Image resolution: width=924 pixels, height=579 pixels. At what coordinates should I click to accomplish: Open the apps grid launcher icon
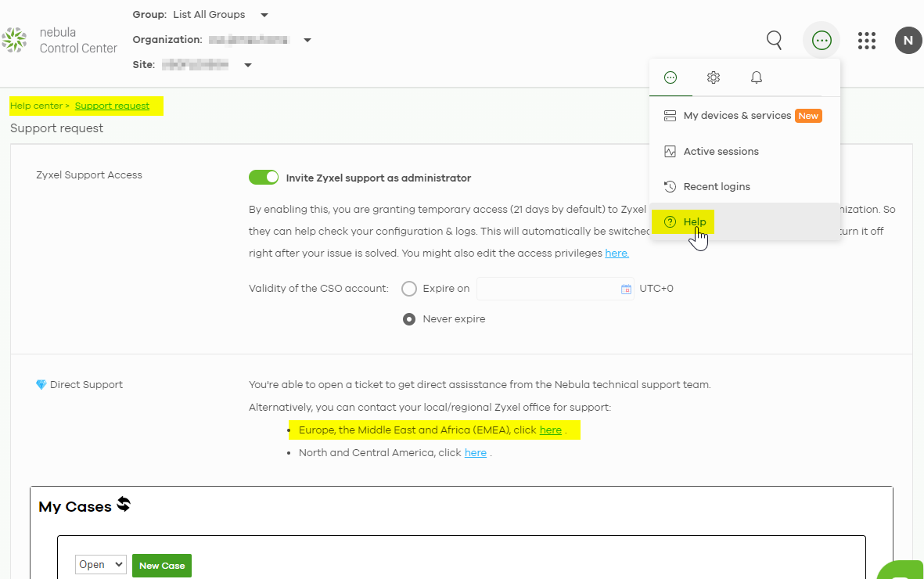tap(866, 40)
